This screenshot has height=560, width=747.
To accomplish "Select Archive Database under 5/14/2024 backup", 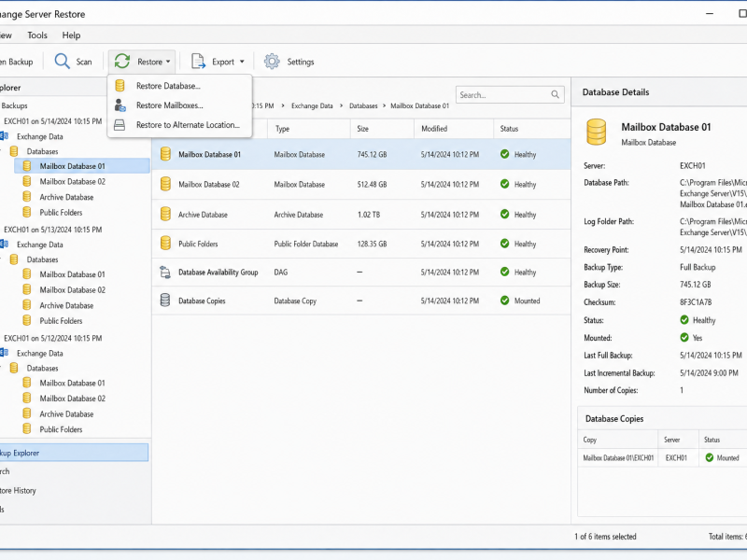I will (x=66, y=197).
